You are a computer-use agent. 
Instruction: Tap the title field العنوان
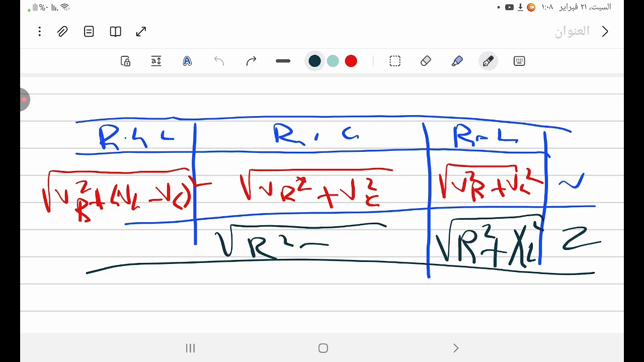pos(572,32)
